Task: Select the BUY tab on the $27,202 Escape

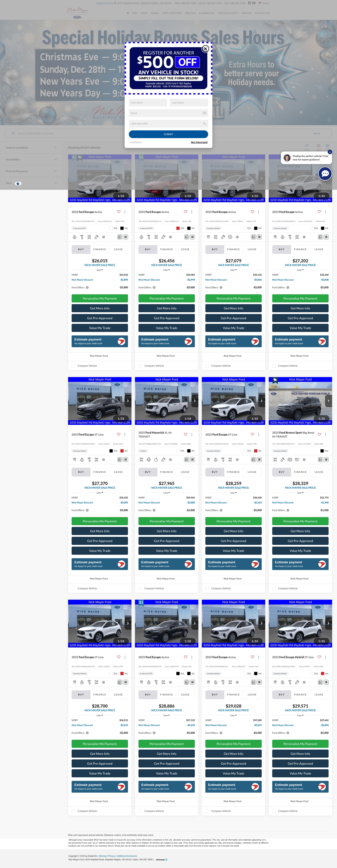Action: (x=282, y=249)
